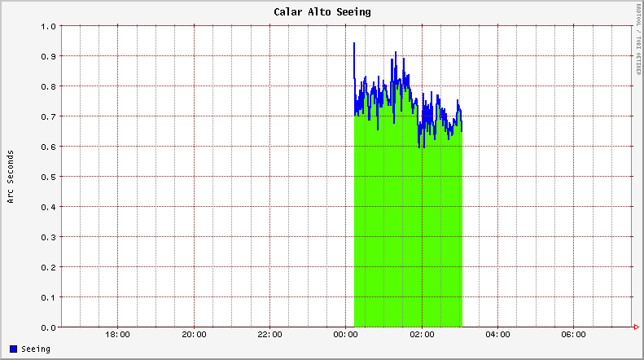Click the 0.3 y-axis value
Viewport: 644px width, 360px height.
click(48, 237)
